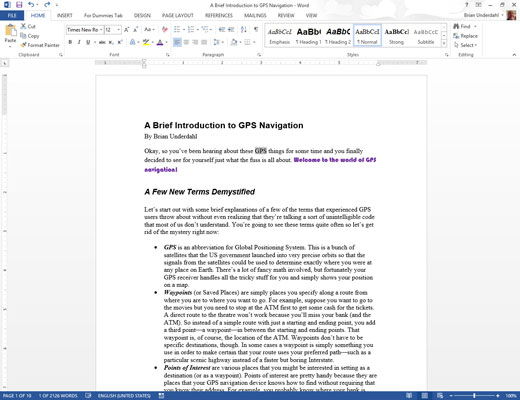Image resolution: width=520 pixels, height=400 pixels.
Task: Sort the selected paragraphs
Action: (x=244, y=30)
